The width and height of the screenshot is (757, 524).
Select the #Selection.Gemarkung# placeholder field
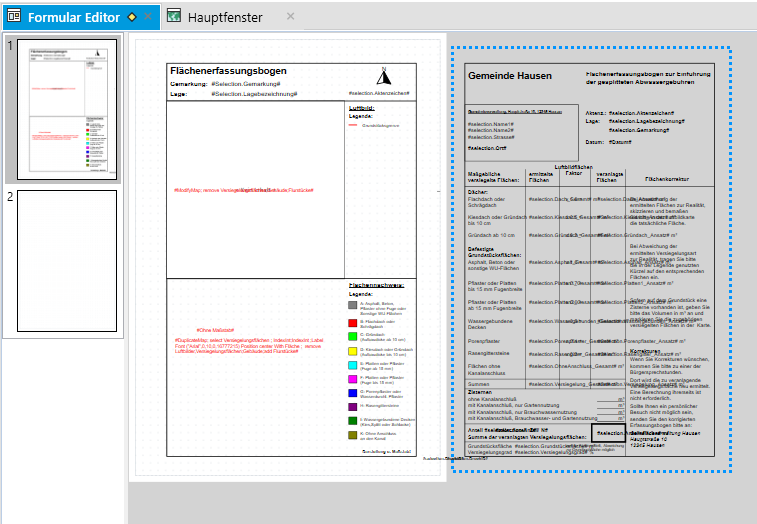coord(246,84)
